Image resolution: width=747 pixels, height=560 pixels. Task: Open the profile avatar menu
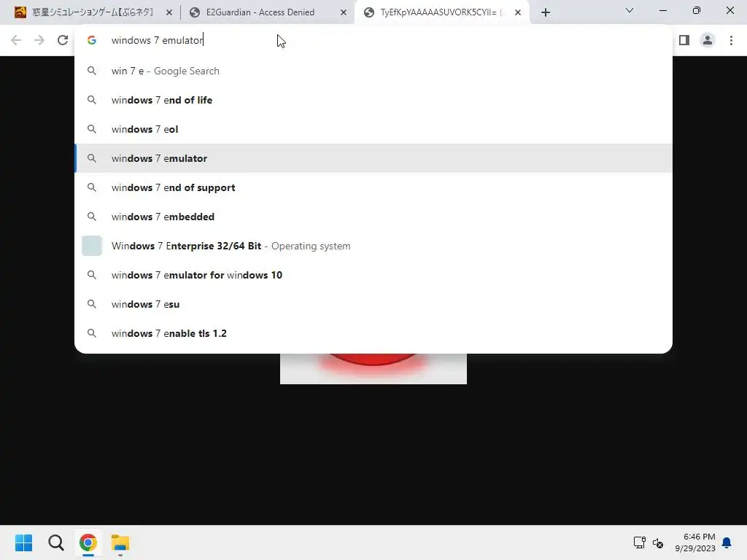[708, 40]
